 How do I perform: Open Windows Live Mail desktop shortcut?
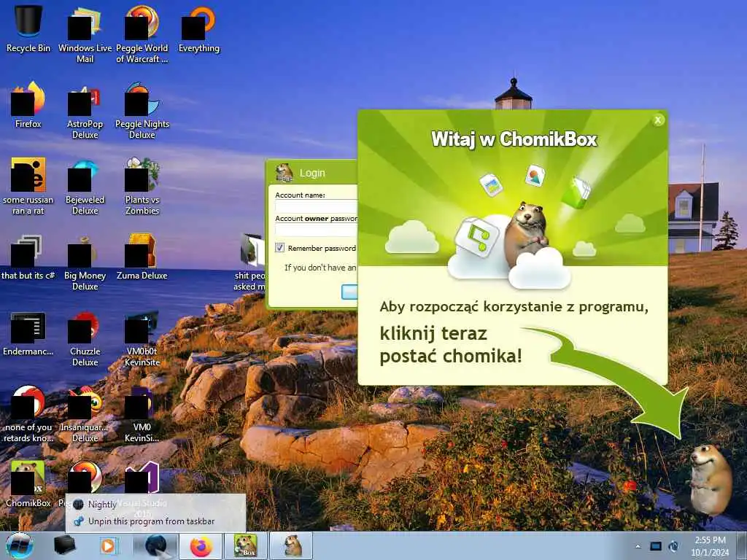pos(85,34)
